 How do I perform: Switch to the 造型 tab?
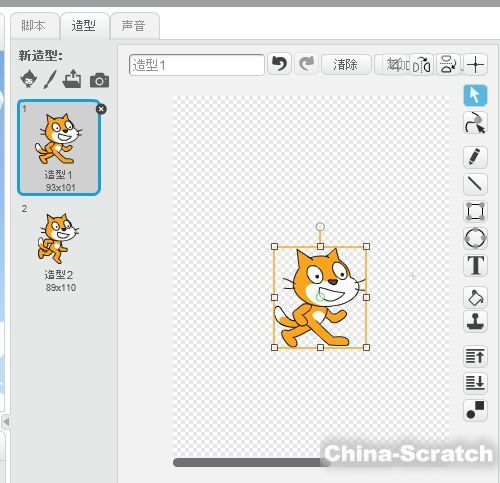[x=84, y=26]
